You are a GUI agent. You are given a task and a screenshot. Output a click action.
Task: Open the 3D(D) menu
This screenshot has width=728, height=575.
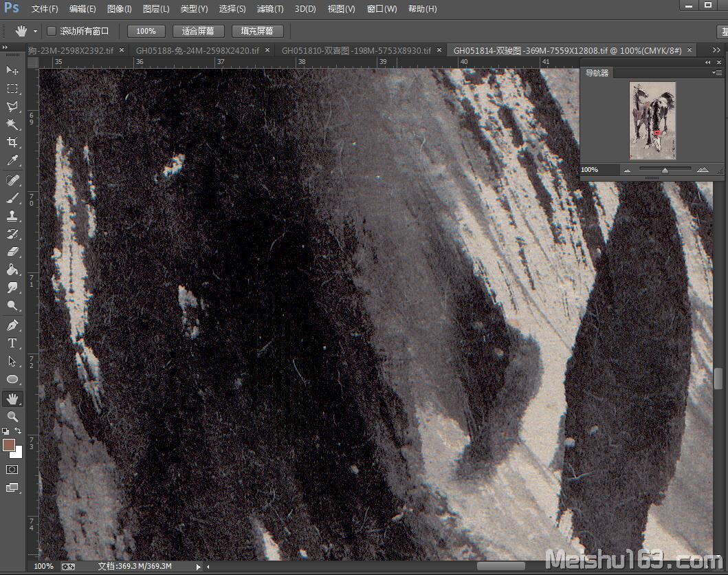[x=305, y=9]
